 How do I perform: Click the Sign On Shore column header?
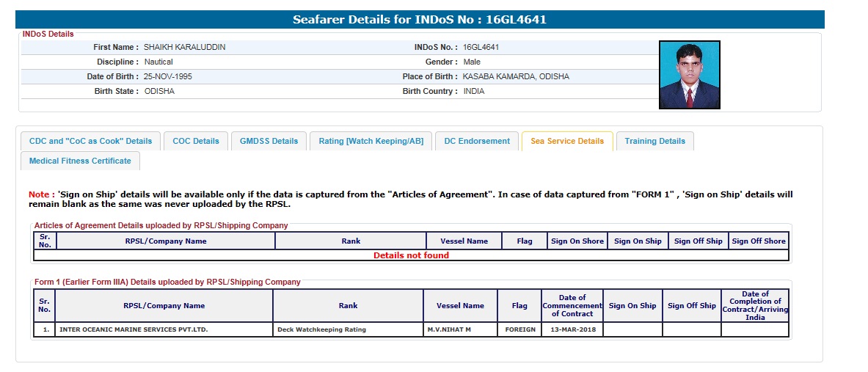click(577, 241)
